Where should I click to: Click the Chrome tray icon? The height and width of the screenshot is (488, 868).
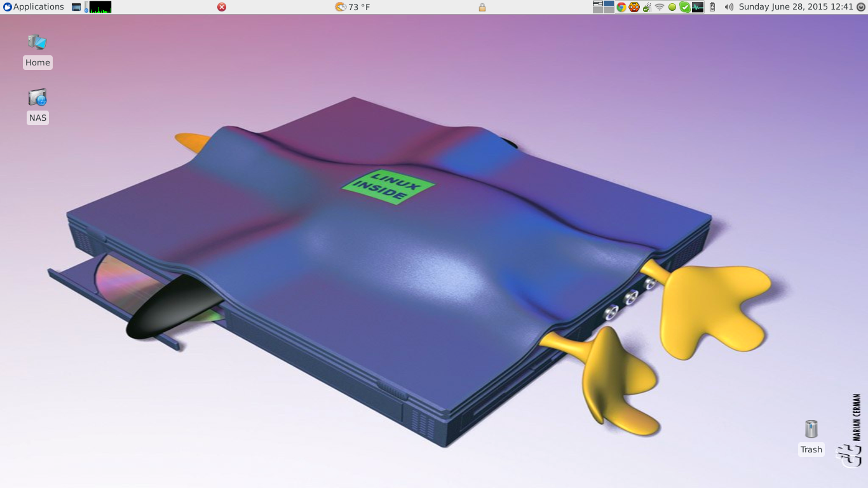[x=621, y=7]
